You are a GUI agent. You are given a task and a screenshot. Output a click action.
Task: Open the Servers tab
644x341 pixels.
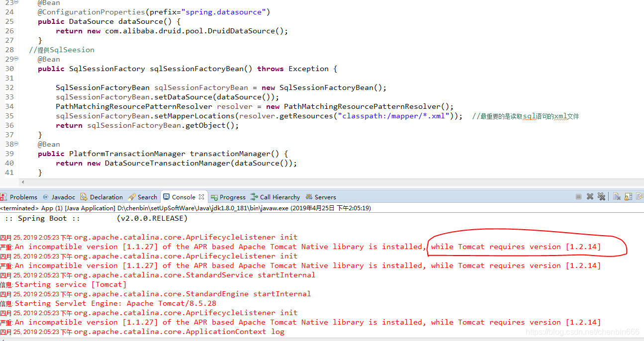[321, 197]
